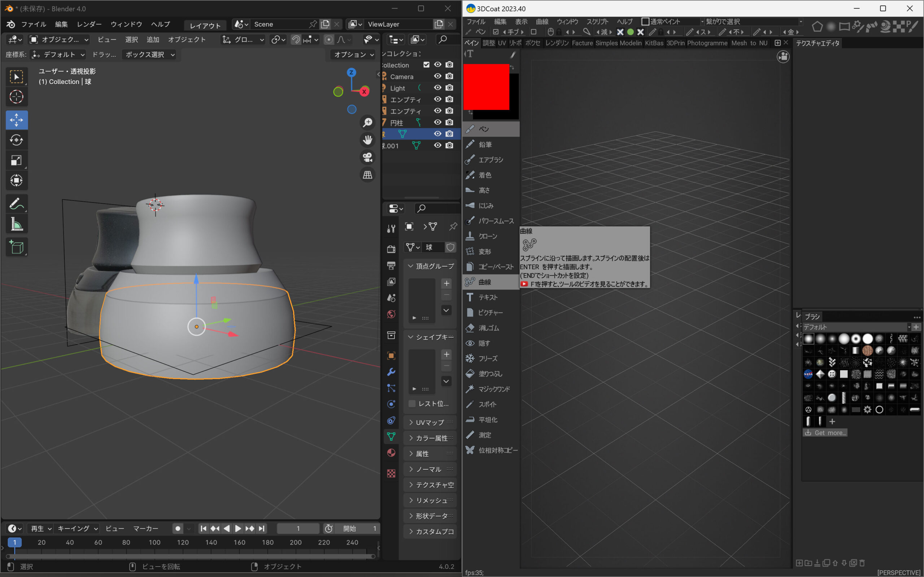Click the red foreground color swatch
The image size is (924, 577).
[486, 87]
